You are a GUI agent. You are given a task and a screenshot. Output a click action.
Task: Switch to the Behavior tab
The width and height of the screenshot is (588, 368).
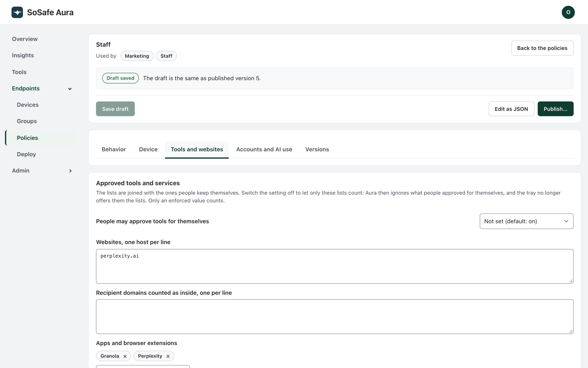(114, 149)
